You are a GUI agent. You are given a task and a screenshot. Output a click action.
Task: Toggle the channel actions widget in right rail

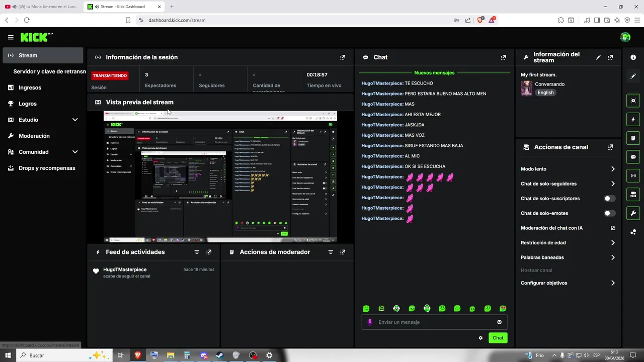tap(633, 194)
